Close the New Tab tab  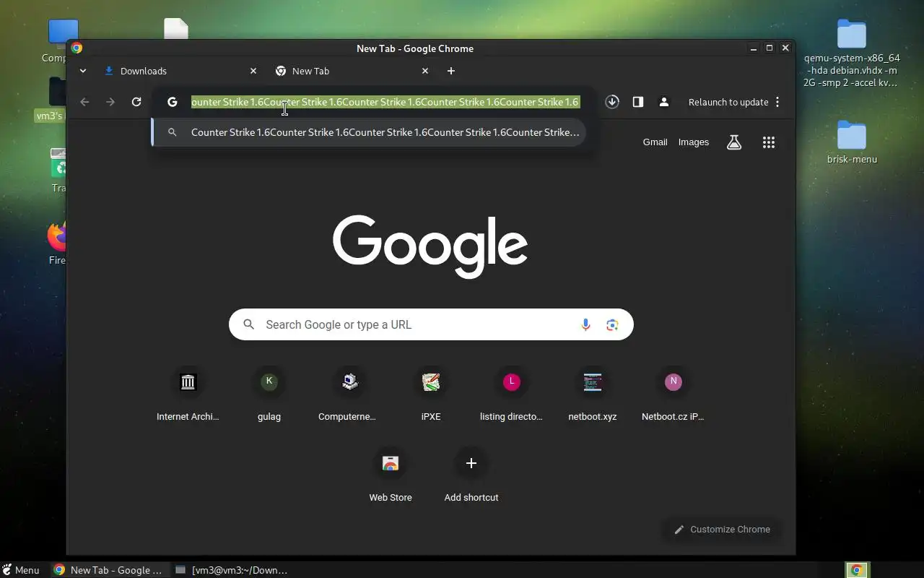coord(425,71)
